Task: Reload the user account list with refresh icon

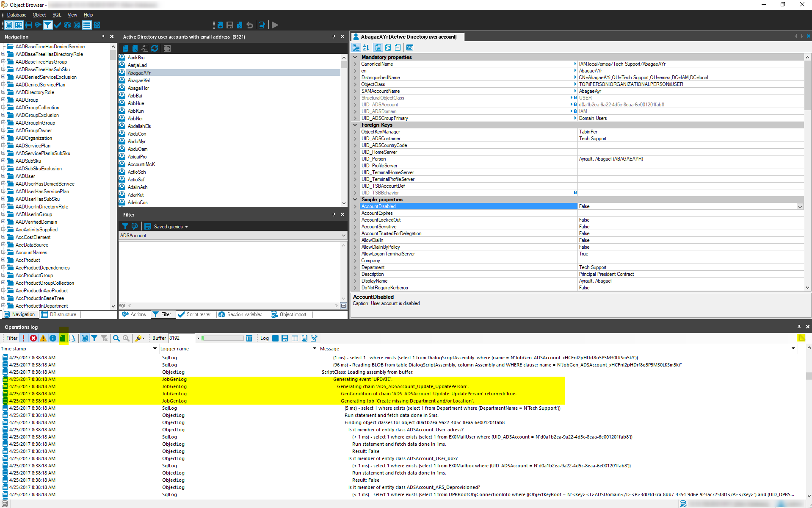Action: (155, 48)
